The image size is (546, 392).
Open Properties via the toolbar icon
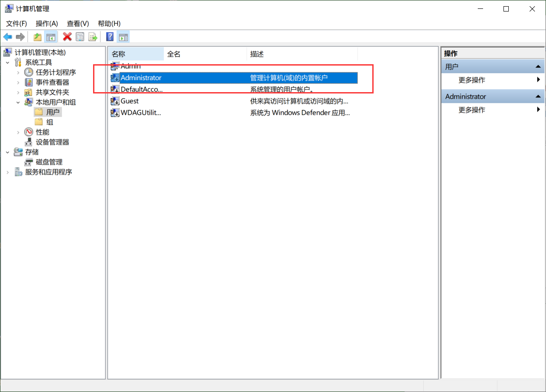tap(80, 37)
